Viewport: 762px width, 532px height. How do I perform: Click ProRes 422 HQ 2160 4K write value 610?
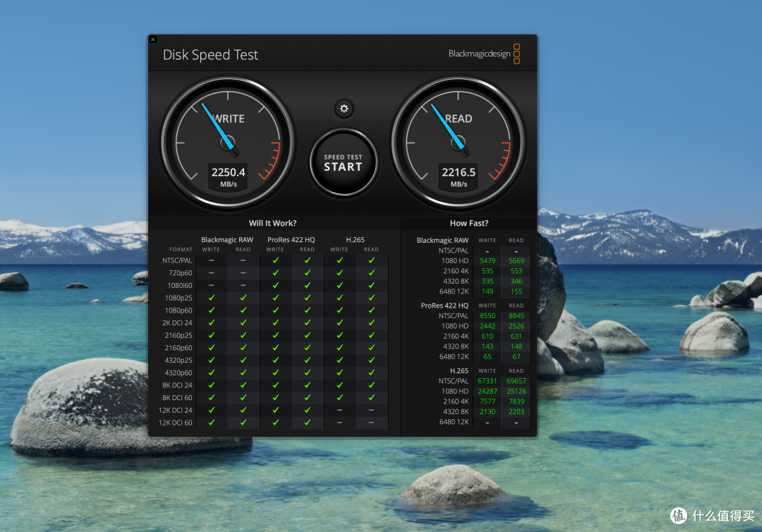(x=488, y=337)
